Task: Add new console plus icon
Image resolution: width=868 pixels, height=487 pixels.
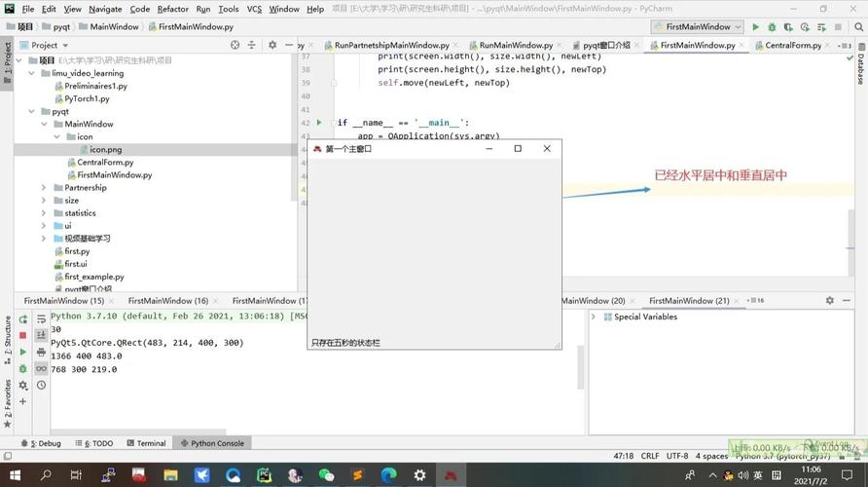Action: (23, 401)
